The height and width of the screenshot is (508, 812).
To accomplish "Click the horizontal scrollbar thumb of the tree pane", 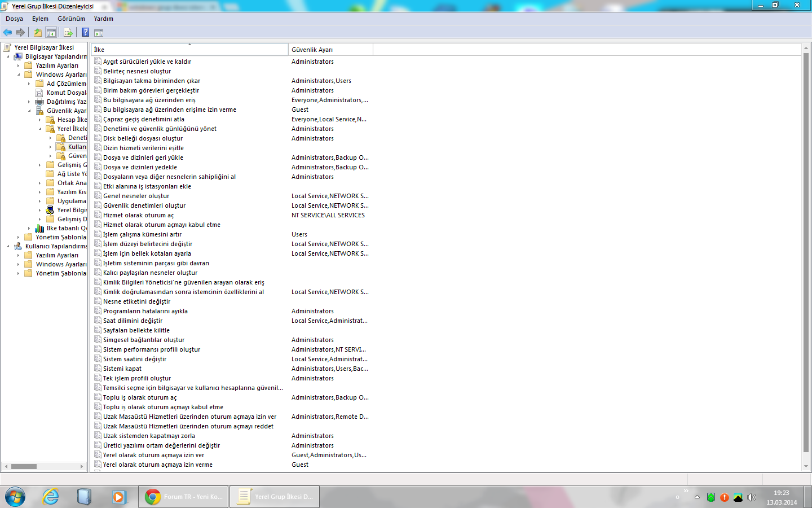I will [24, 466].
